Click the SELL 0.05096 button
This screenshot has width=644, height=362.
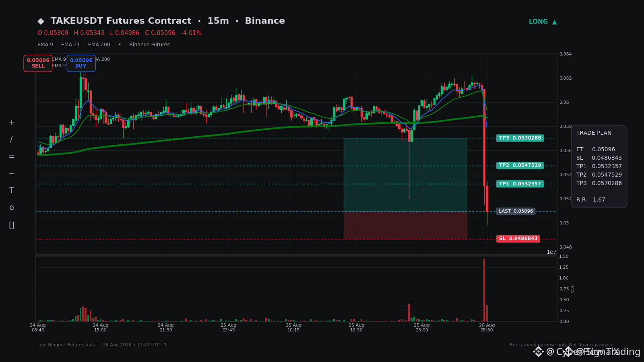tap(38, 63)
